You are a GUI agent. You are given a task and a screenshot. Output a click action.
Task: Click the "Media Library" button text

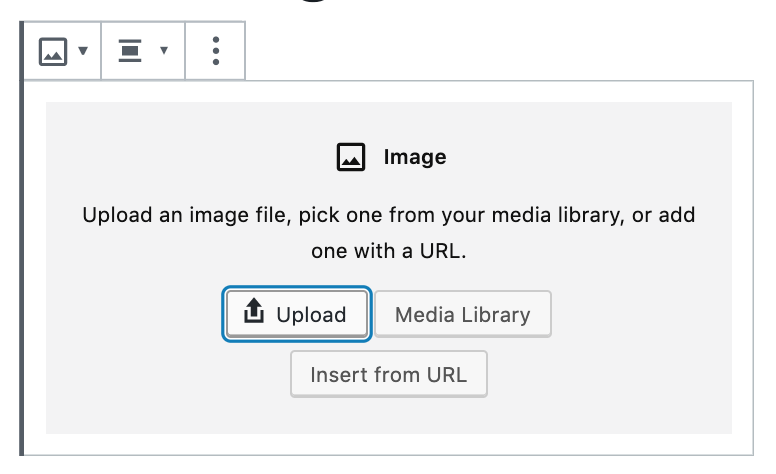tap(463, 315)
